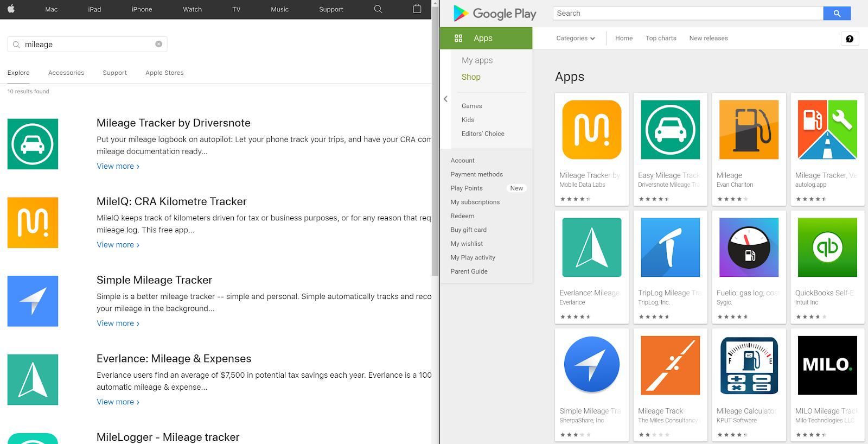This screenshot has height=444, width=868.
Task: Open the iPad menu on Apple site
Action: [94, 9]
